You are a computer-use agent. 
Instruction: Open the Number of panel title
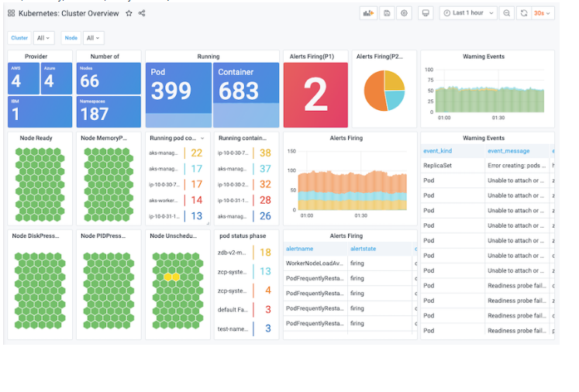[x=105, y=57]
